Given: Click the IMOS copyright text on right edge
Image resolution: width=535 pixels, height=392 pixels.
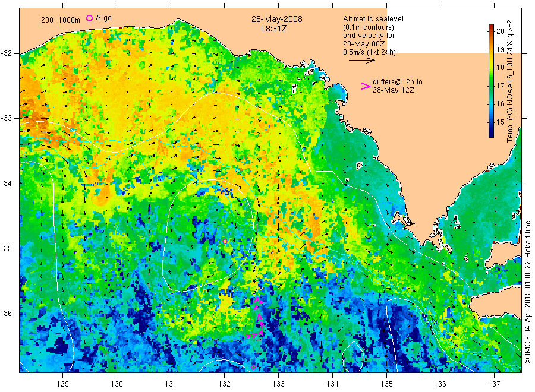Looking at the screenshot, I should 528,292.
